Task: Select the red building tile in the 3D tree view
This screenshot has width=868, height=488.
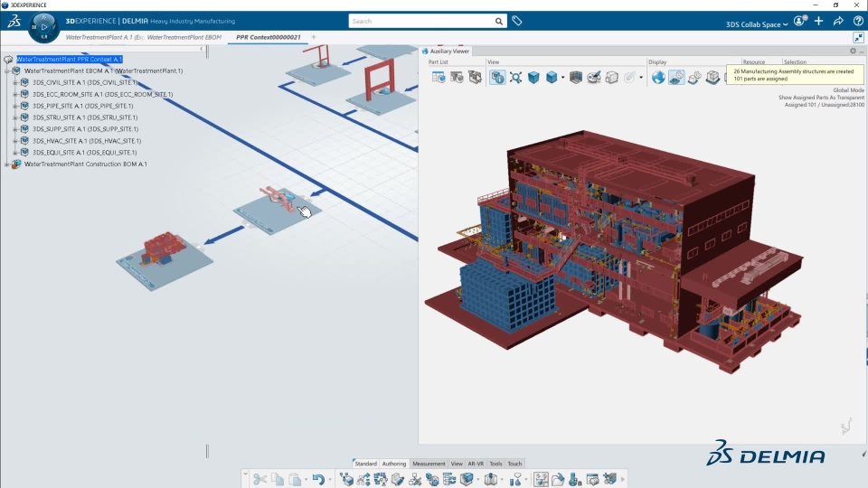Action: pos(165,260)
